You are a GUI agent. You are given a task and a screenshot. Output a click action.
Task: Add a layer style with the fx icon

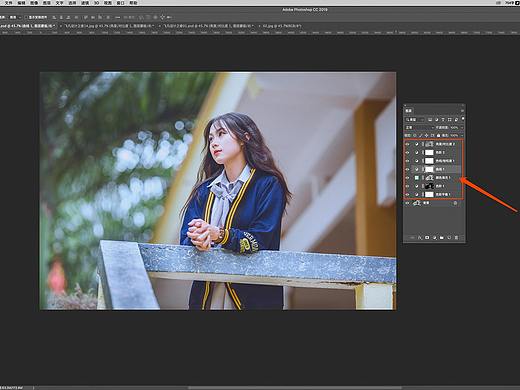coord(420,238)
